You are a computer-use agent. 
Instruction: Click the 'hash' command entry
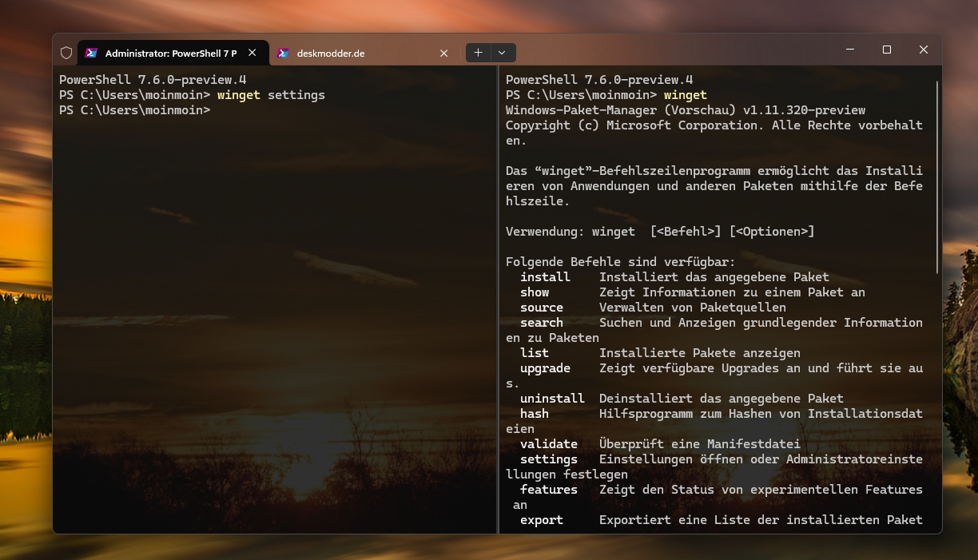point(535,414)
